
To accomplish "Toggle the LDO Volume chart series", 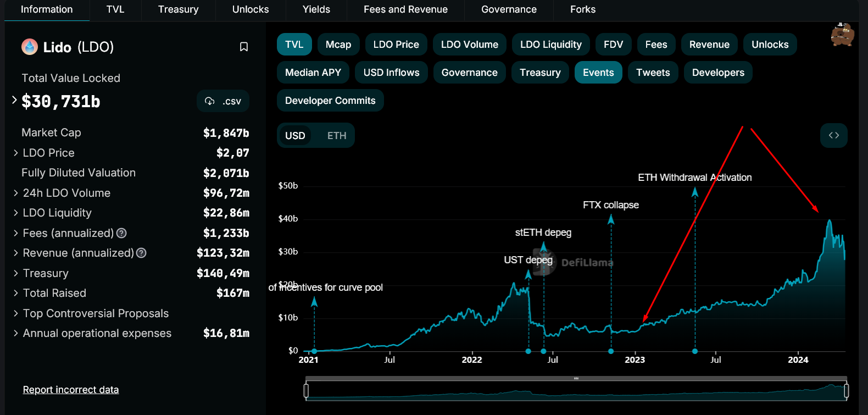I will [x=470, y=45].
